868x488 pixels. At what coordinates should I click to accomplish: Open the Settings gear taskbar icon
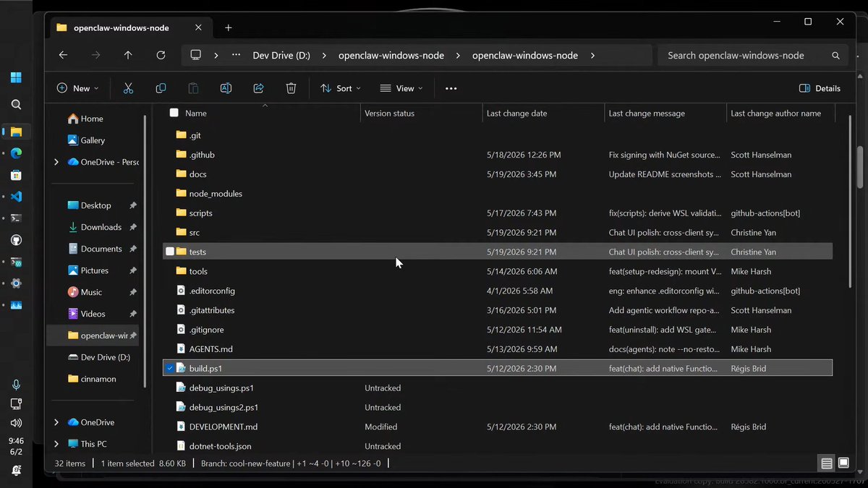(x=16, y=283)
